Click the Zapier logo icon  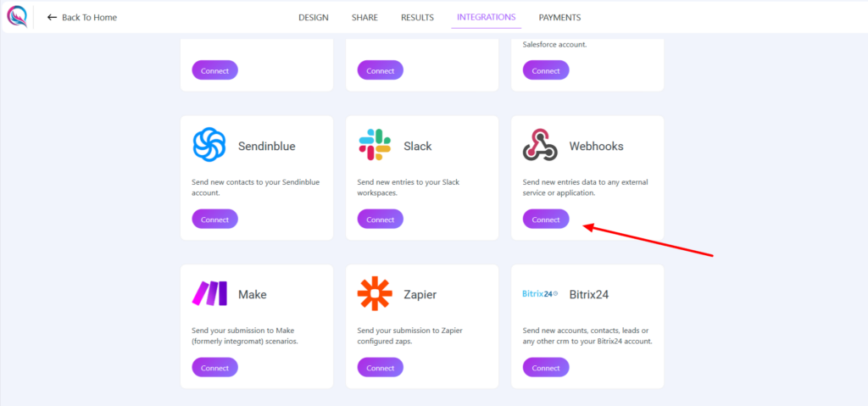(x=374, y=294)
